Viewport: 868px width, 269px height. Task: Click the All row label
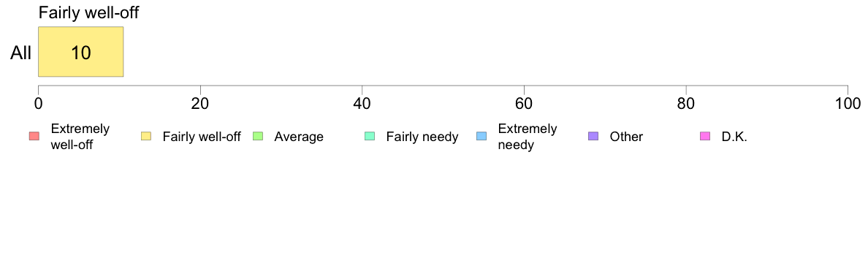(x=21, y=53)
